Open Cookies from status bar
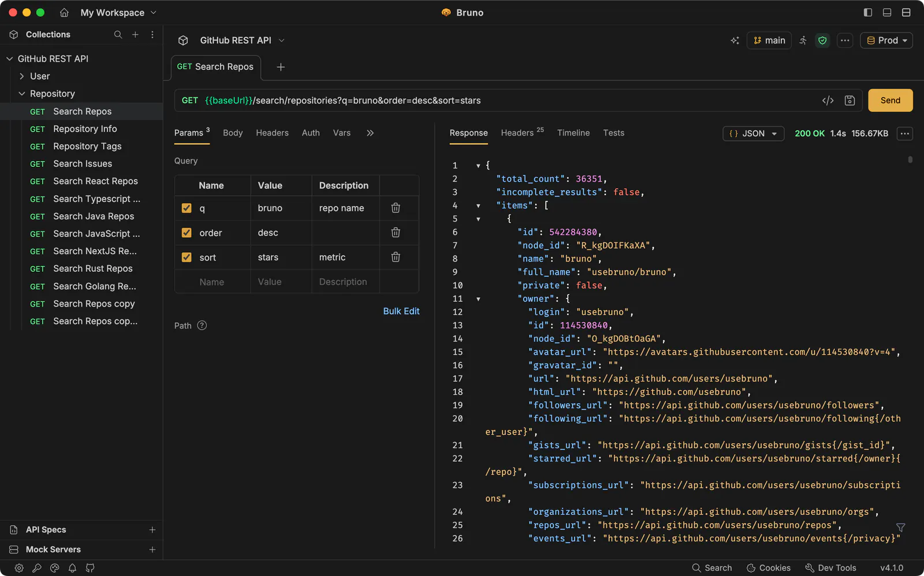 coord(769,568)
